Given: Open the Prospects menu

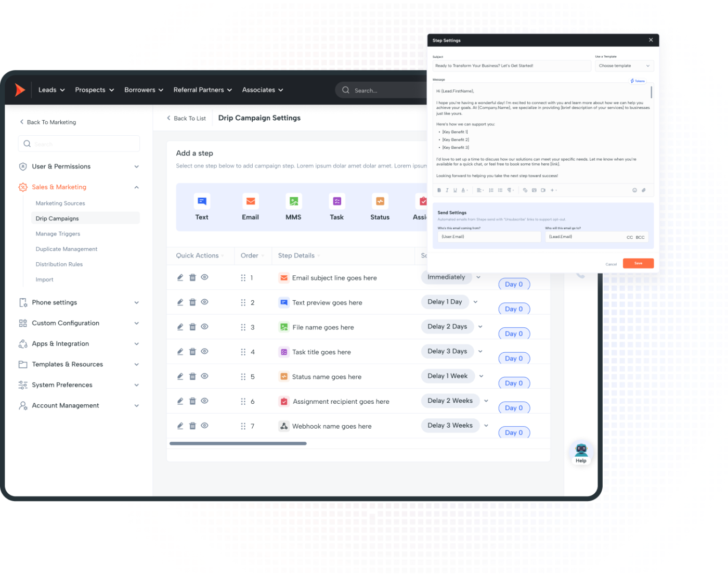Looking at the screenshot, I should 95,90.
